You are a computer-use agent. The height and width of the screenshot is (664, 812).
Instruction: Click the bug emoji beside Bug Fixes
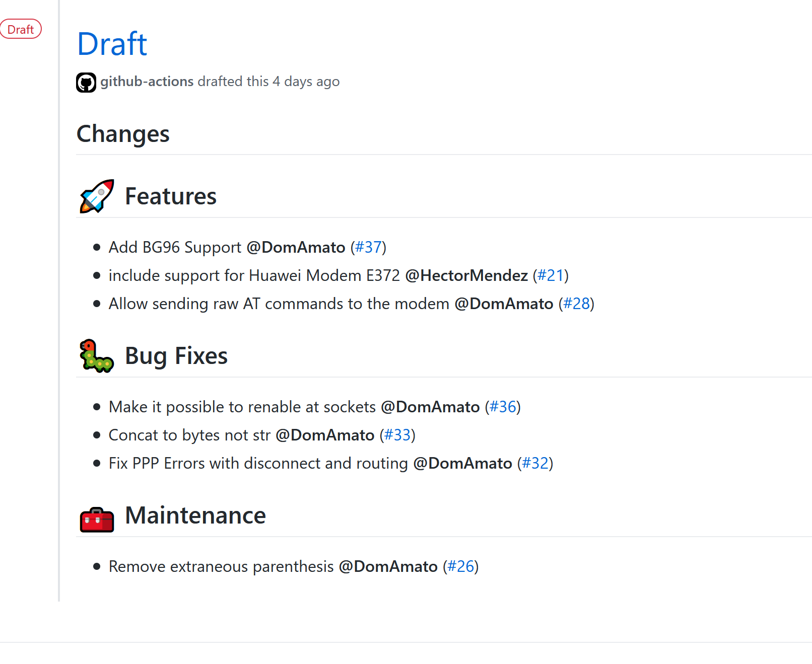[97, 356]
